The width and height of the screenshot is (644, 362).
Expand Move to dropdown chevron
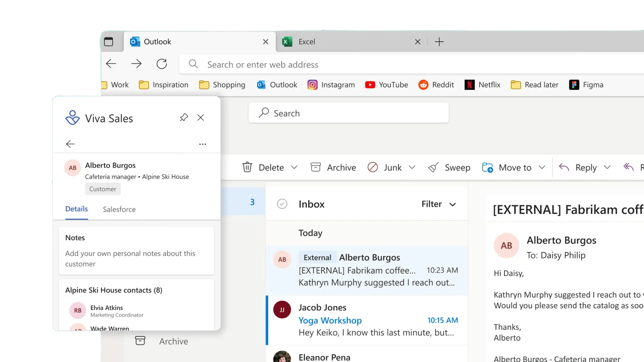(x=542, y=167)
